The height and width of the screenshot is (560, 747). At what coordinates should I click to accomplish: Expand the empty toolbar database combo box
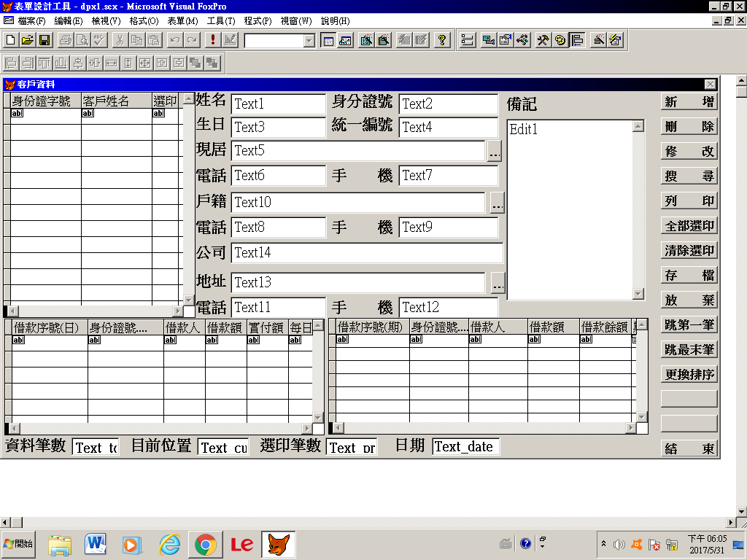coord(309,41)
